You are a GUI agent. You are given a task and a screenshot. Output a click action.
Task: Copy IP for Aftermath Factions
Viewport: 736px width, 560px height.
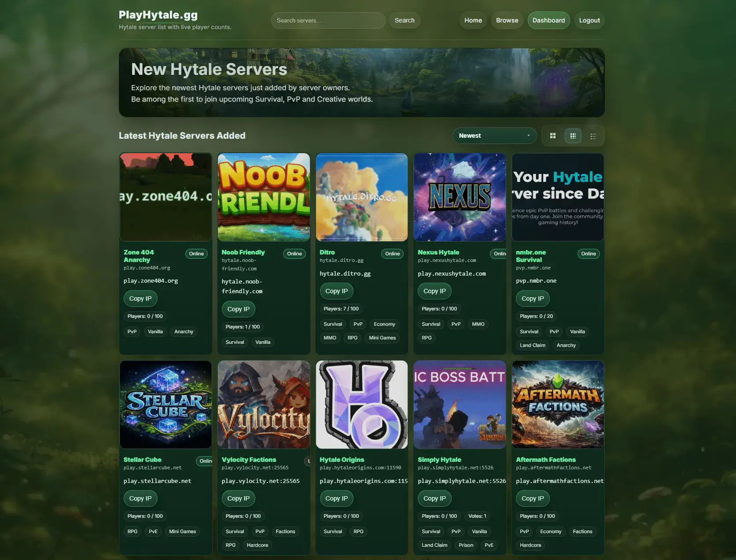point(533,498)
